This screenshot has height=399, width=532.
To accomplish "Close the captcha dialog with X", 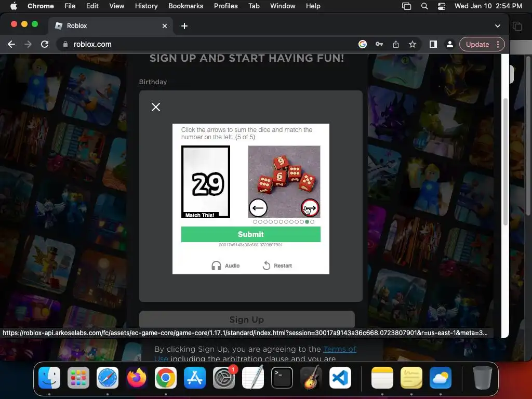I will [156, 107].
